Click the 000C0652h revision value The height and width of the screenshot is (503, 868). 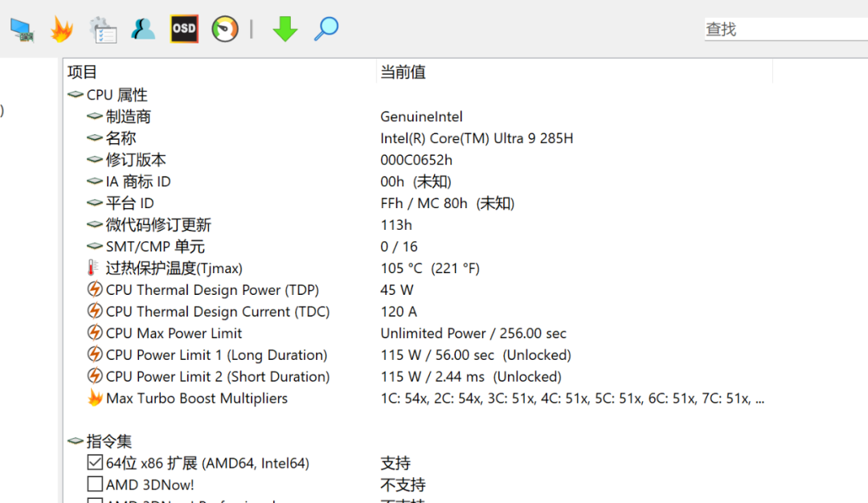[x=416, y=160]
